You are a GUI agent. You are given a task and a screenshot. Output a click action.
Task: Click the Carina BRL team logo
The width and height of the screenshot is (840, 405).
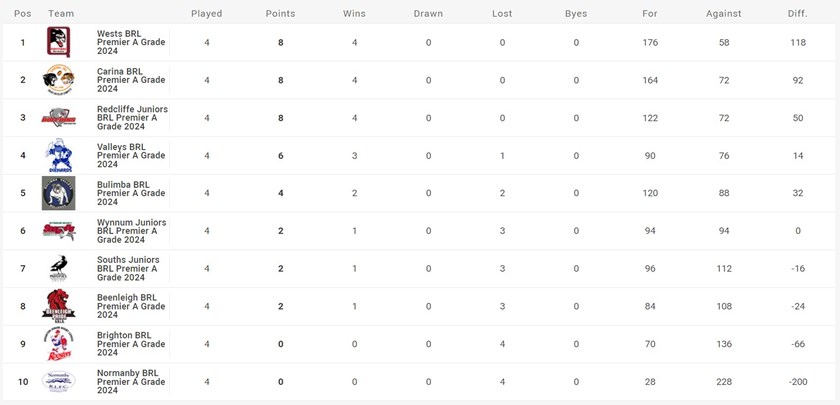tap(58, 80)
